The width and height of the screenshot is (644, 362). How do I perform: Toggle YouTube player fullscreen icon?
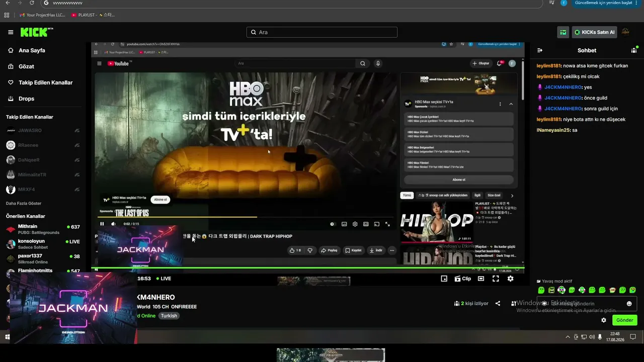[x=387, y=224]
